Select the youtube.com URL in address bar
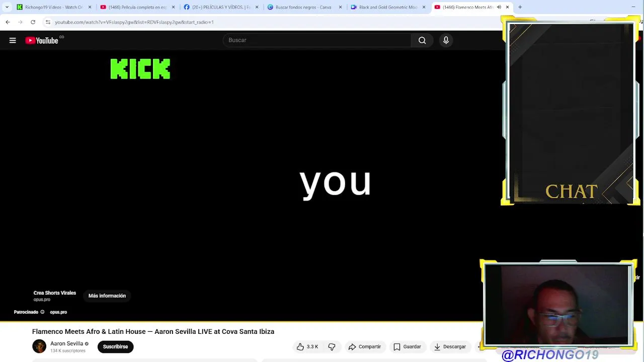The height and width of the screenshot is (362, 644). click(134, 22)
